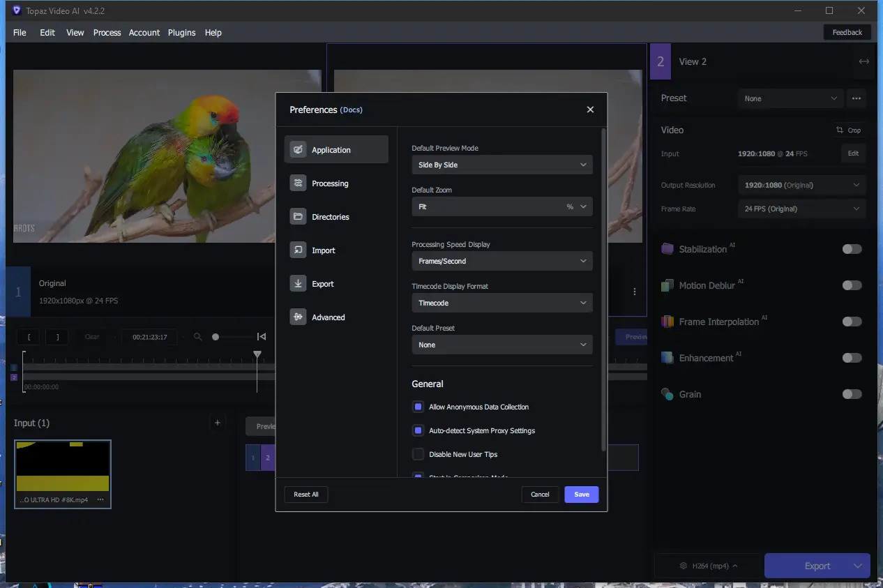The height and width of the screenshot is (588, 883).
Task: Open the input thumbnail three-dot menu
Action: 100,499
